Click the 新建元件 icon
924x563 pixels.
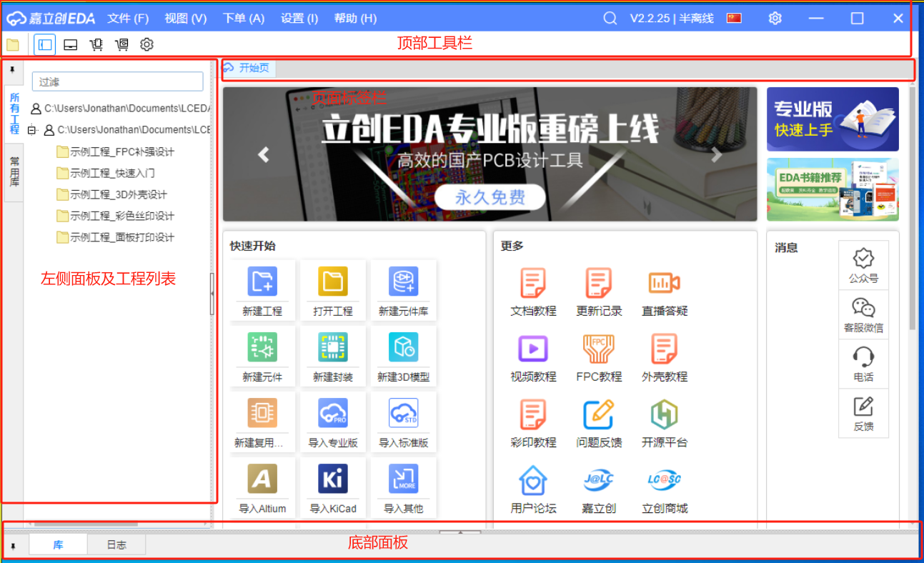click(x=262, y=347)
